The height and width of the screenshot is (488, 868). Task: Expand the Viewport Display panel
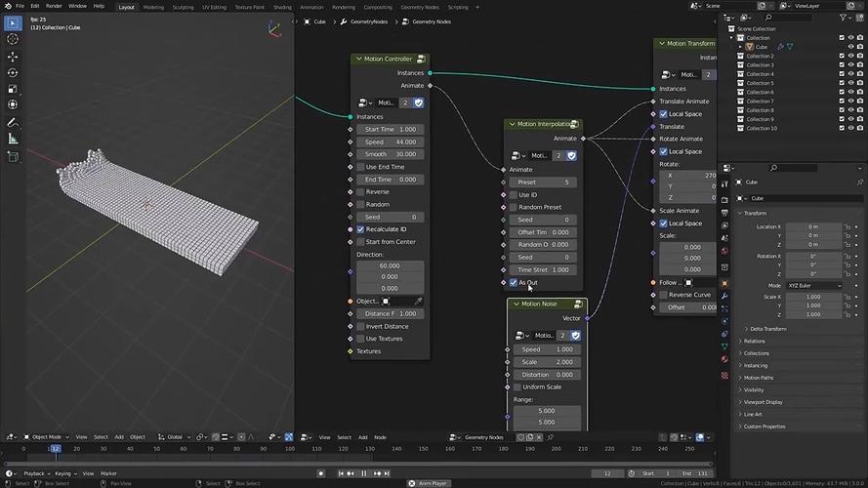point(763,402)
